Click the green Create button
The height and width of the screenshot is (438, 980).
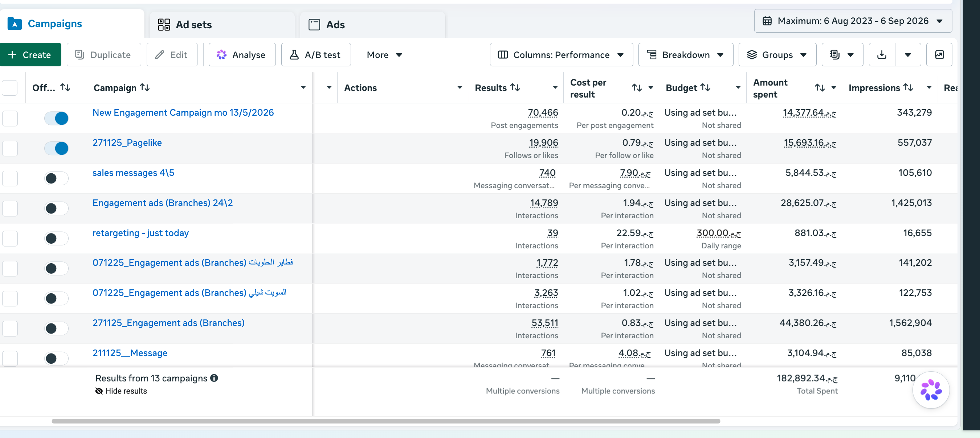pos(30,55)
